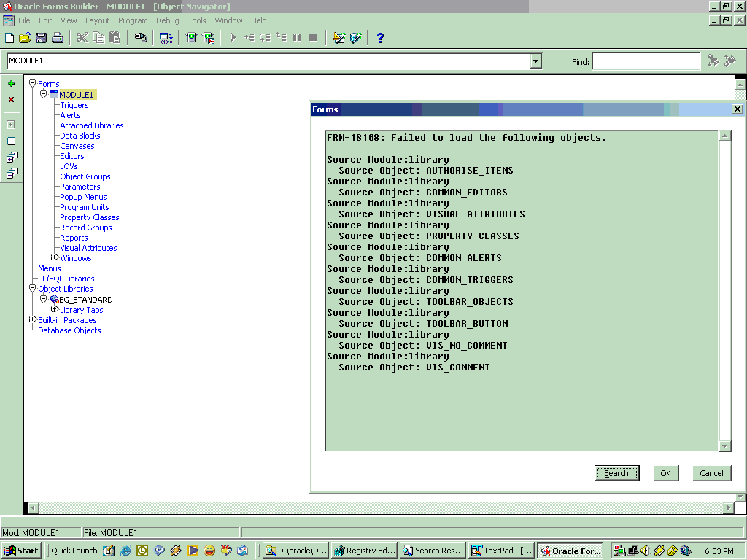Click the Windows Start button
747x560 pixels.
22,551
